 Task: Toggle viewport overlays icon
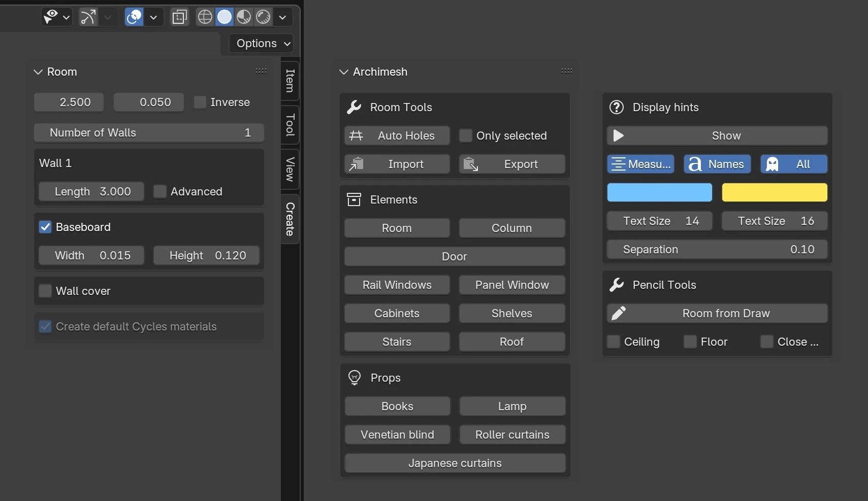pyautogui.click(x=134, y=17)
